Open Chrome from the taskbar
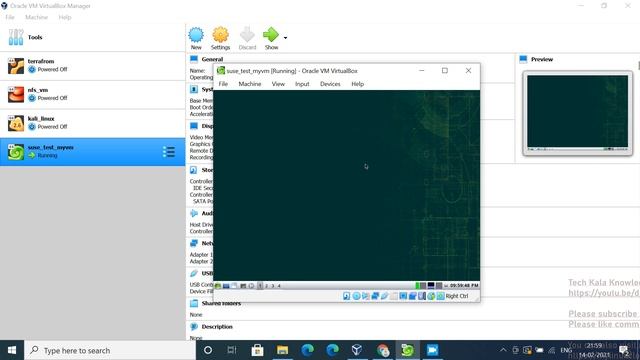Viewport: 640px width, 360px height. click(382, 350)
